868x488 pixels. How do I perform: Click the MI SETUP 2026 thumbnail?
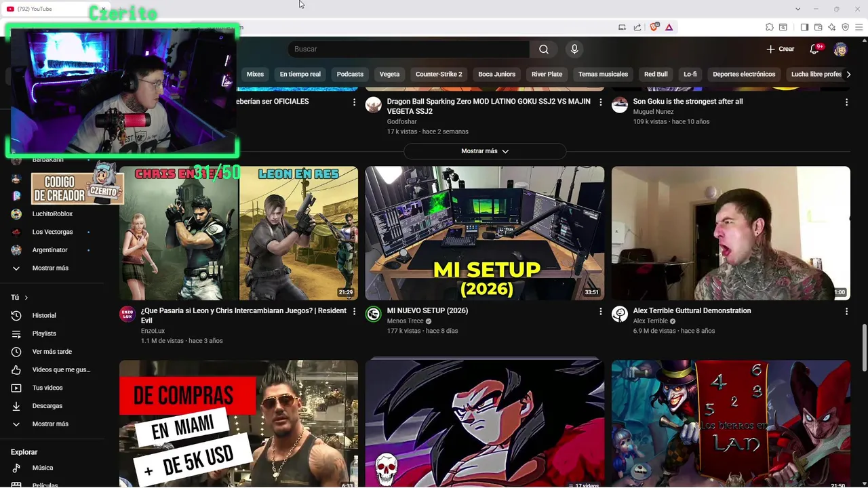485,233
